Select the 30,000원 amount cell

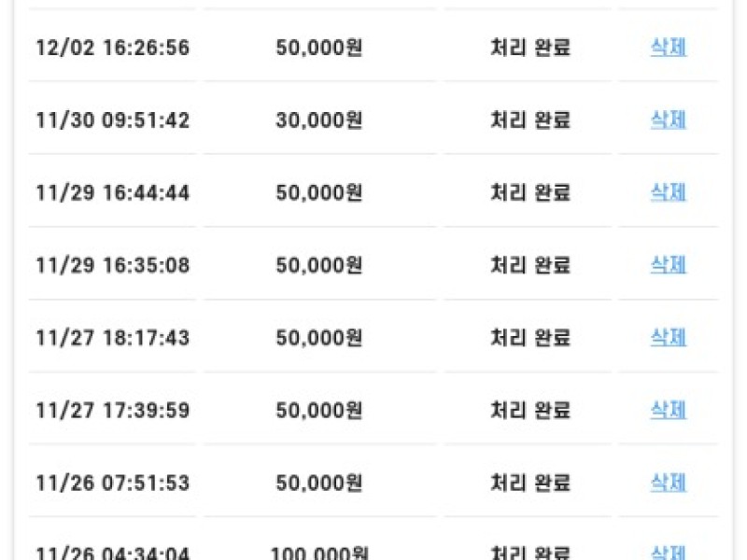click(x=319, y=120)
